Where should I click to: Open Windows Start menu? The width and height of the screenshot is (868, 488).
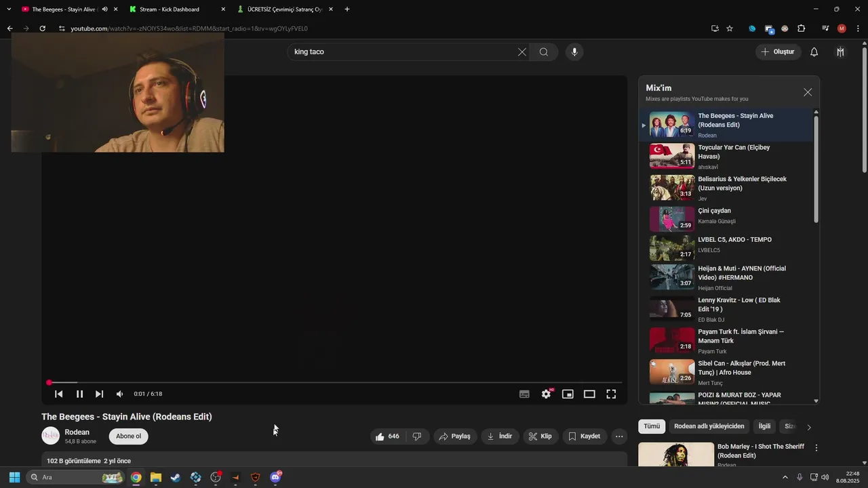pyautogui.click(x=14, y=477)
